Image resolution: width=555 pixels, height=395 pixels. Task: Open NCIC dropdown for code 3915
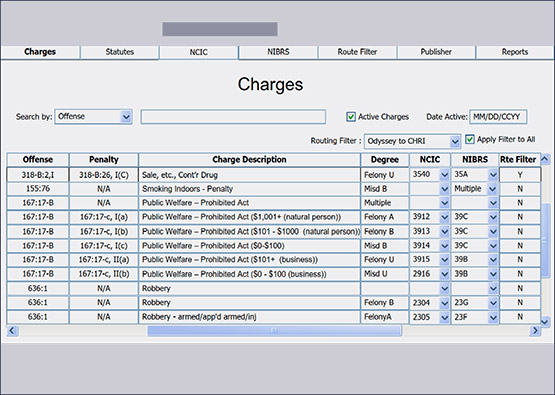[x=444, y=259]
